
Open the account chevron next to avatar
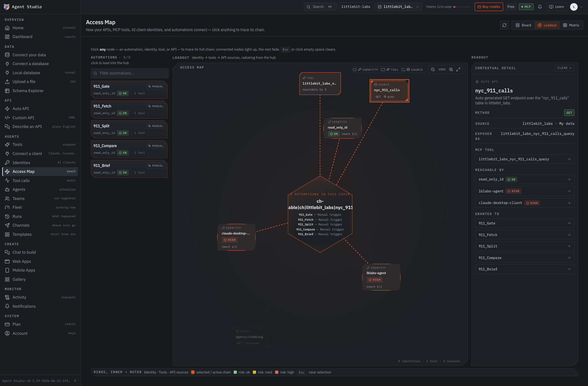581,7
